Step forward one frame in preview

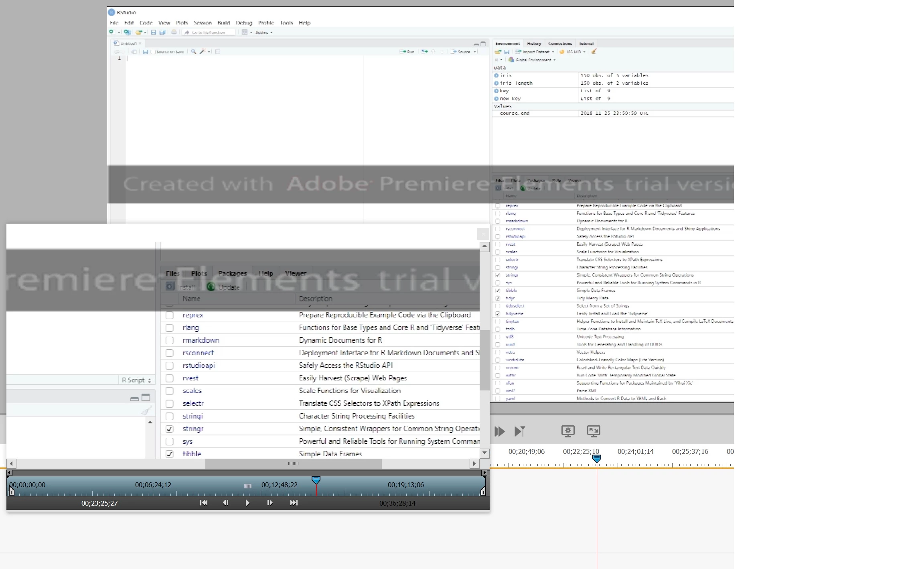(269, 503)
